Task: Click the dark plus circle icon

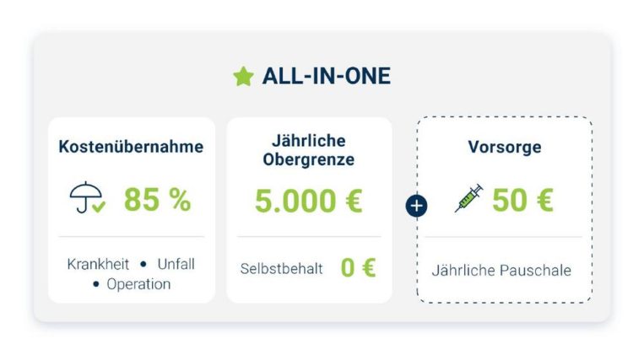Action: point(416,205)
